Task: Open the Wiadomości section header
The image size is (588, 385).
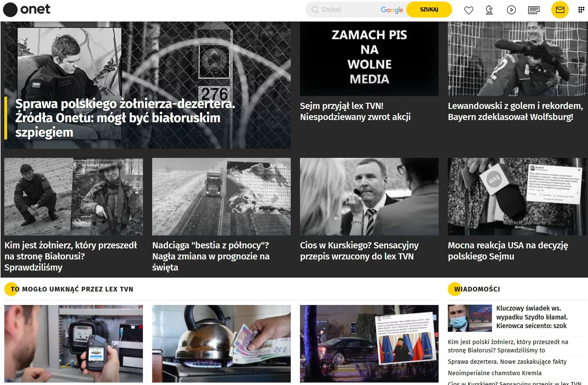Action: [477, 289]
